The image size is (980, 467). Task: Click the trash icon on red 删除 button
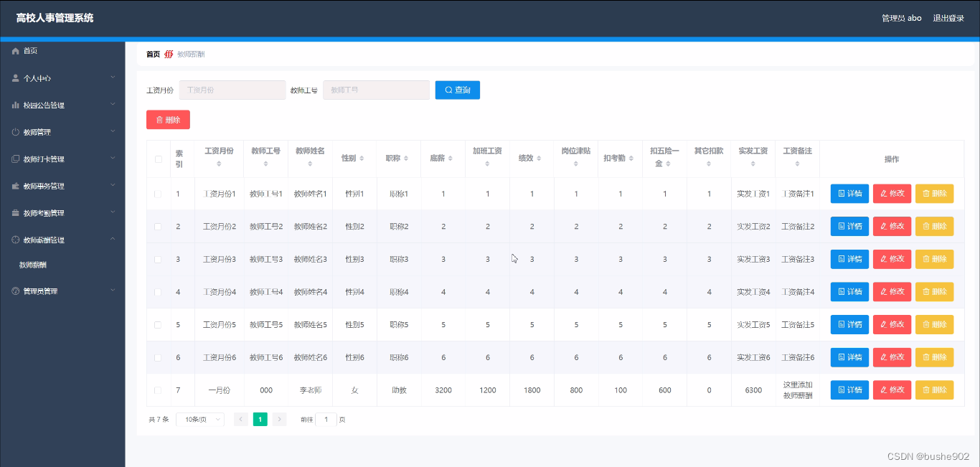tap(161, 119)
